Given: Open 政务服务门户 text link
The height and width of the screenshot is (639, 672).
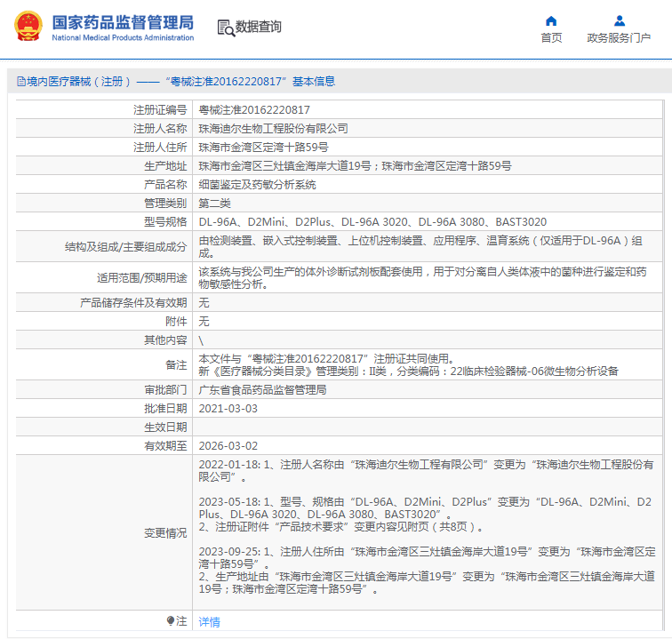Looking at the screenshot, I should point(619,37).
